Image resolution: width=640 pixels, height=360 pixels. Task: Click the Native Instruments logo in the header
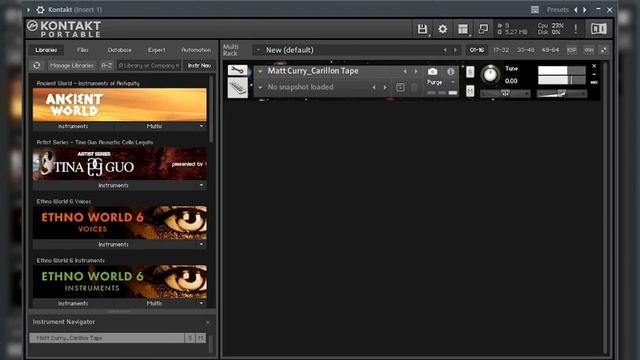coord(599,29)
